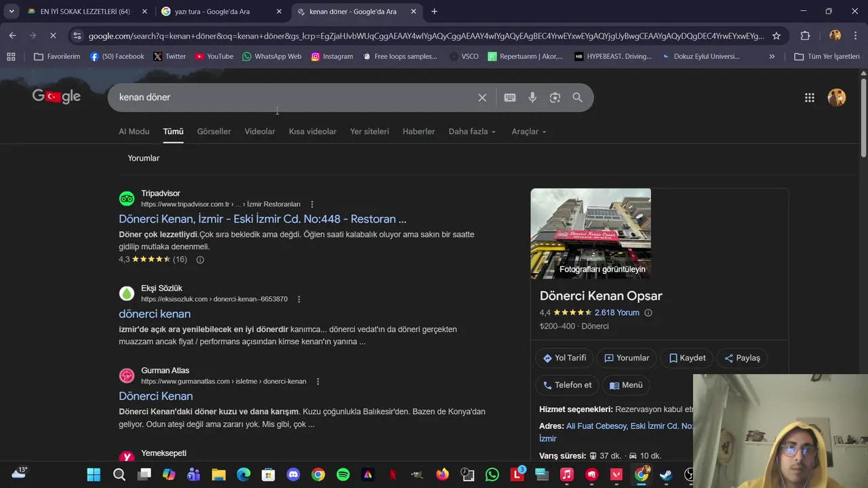This screenshot has width=868, height=488.
Task: Switch to the AI Modu tab
Action: 134,131
